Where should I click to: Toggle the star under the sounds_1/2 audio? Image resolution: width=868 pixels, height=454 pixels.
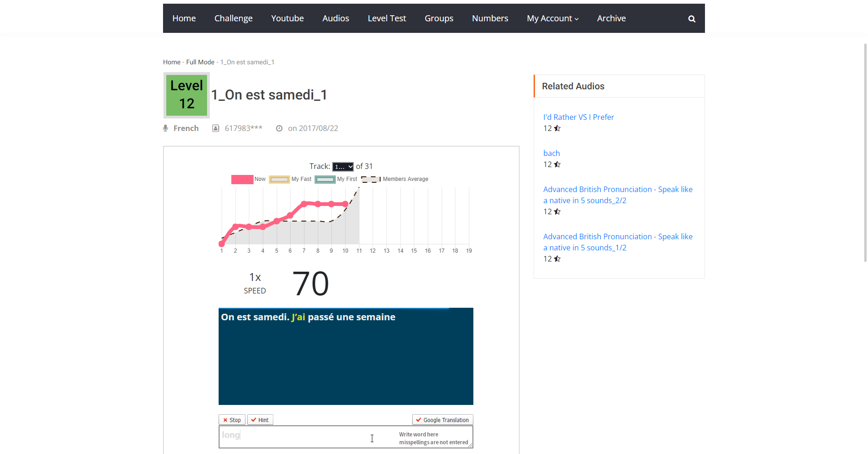tap(558, 259)
